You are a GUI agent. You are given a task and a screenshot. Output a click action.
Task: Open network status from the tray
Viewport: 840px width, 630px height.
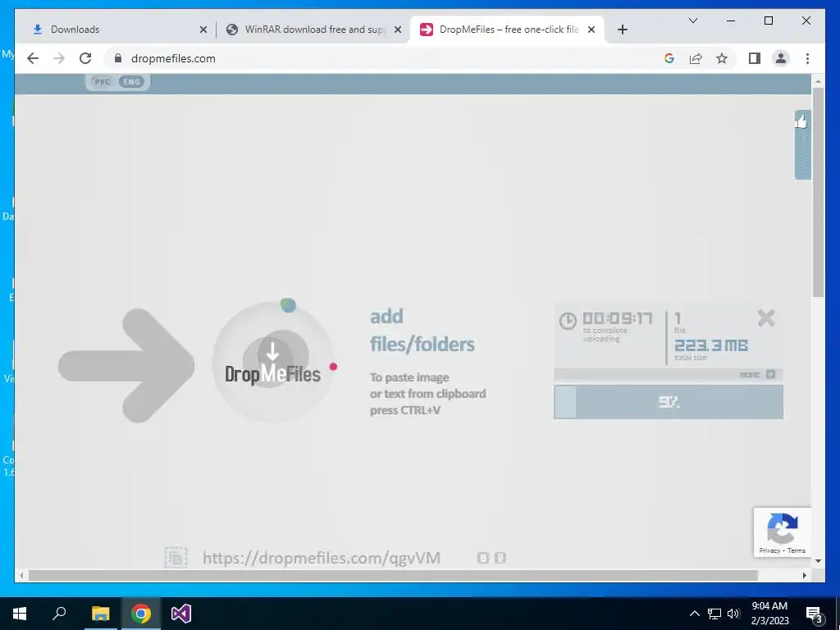click(714, 614)
